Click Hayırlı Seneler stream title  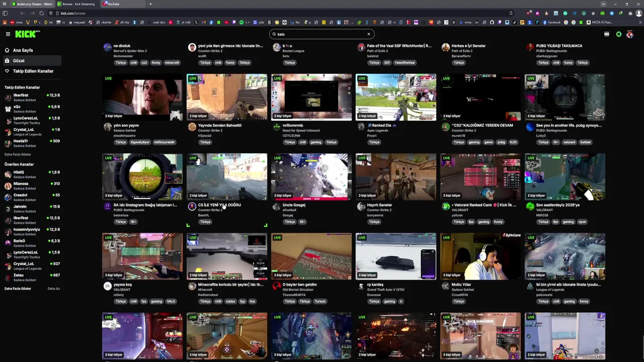(379, 205)
